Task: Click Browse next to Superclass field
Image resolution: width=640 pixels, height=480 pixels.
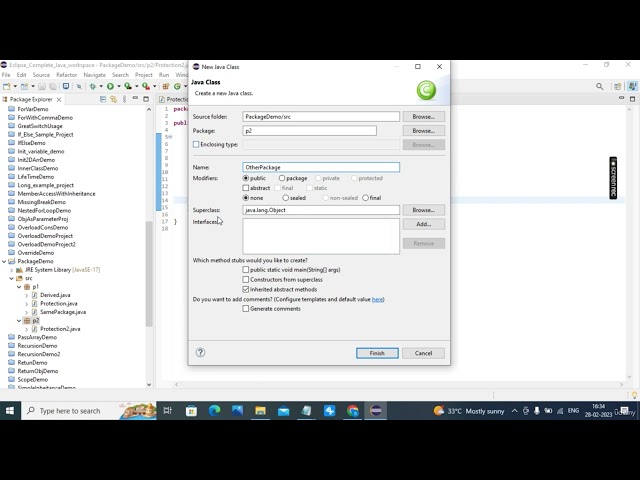Action: 424,210
